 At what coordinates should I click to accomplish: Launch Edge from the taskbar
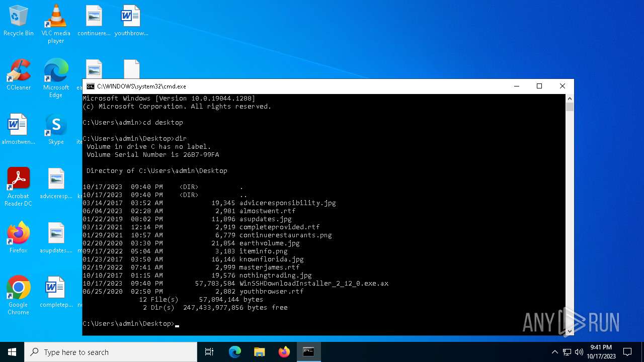coord(235,352)
